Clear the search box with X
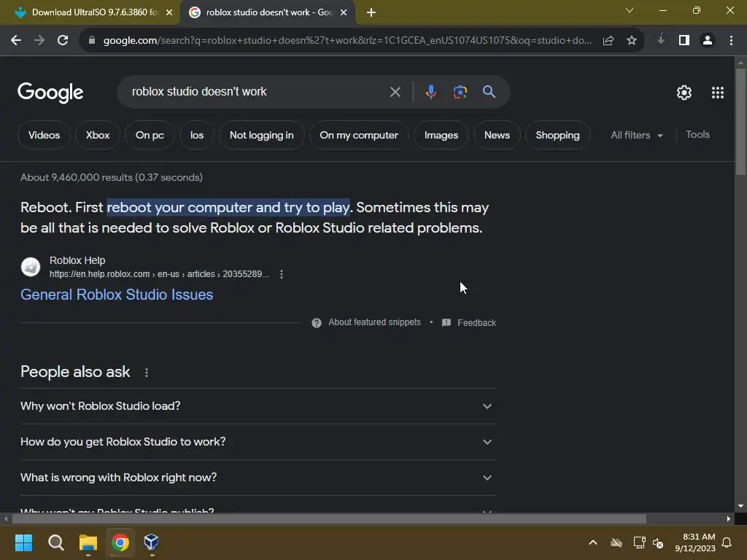This screenshot has height=560, width=747. tap(395, 92)
